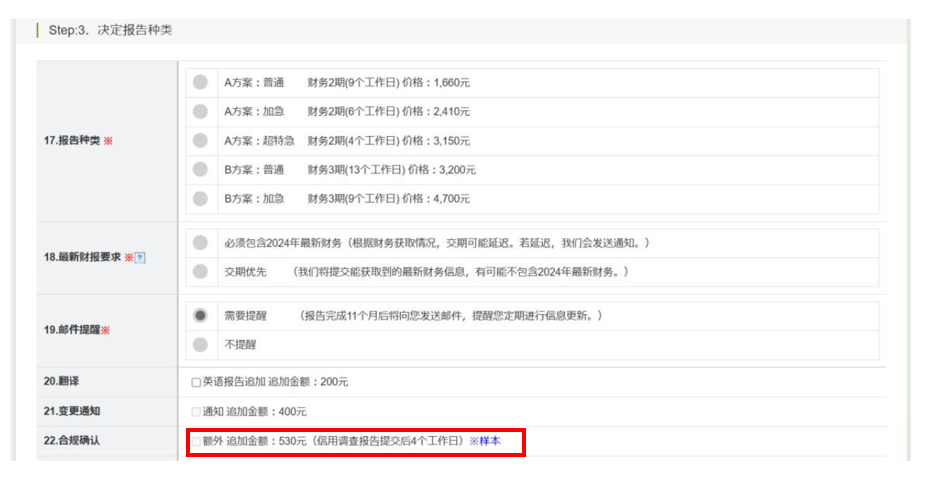Choose 不提醒 radio button
The height and width of the screenshot is (496, 937).
click(201, 344)
